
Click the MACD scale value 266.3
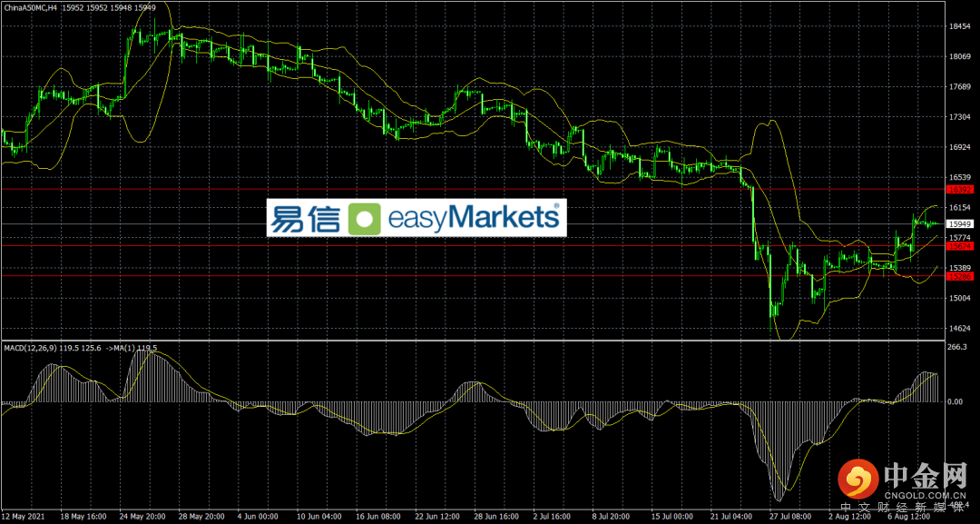click(958, 346)
